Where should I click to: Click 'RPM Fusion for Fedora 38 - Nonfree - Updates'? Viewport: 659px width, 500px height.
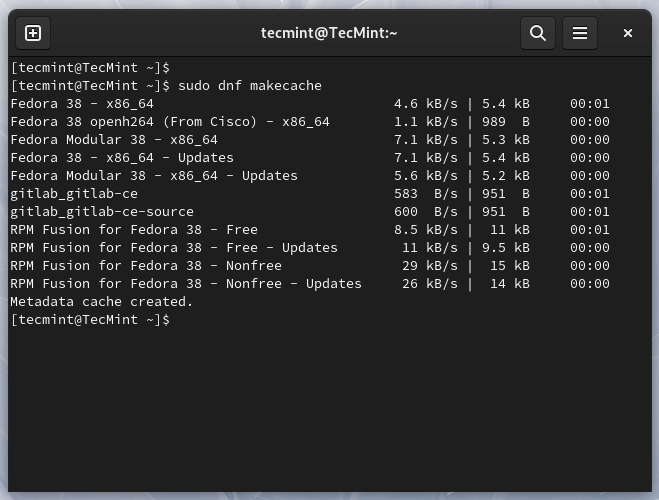click(186, 283)
